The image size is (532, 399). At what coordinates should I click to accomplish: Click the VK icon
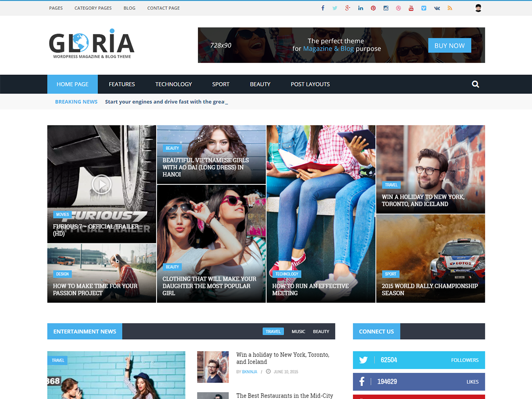[x=437, y=8]
